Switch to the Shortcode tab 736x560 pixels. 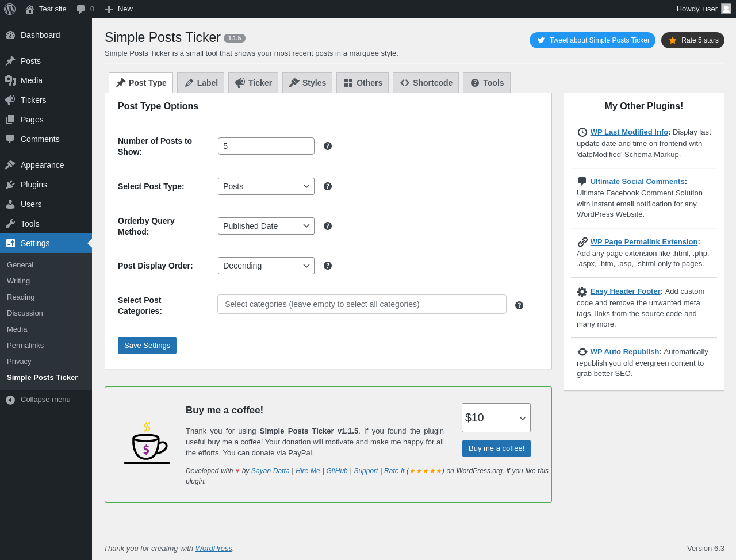tap(425, 83)
